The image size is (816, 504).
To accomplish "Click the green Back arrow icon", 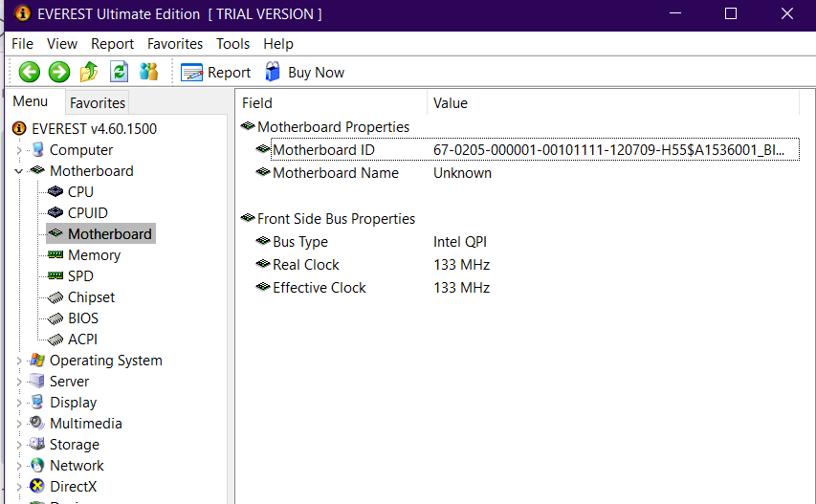I will click(29, 72).
